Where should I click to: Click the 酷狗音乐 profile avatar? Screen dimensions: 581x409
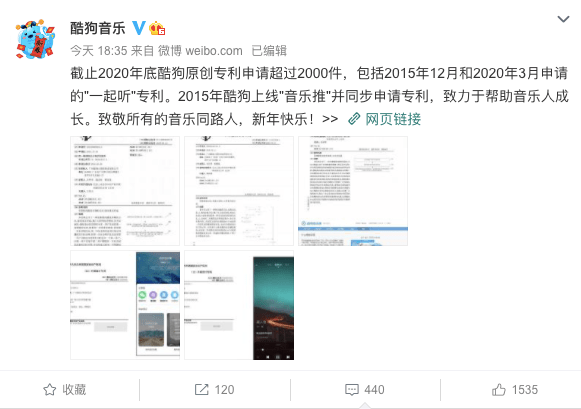tap(35, 39)
